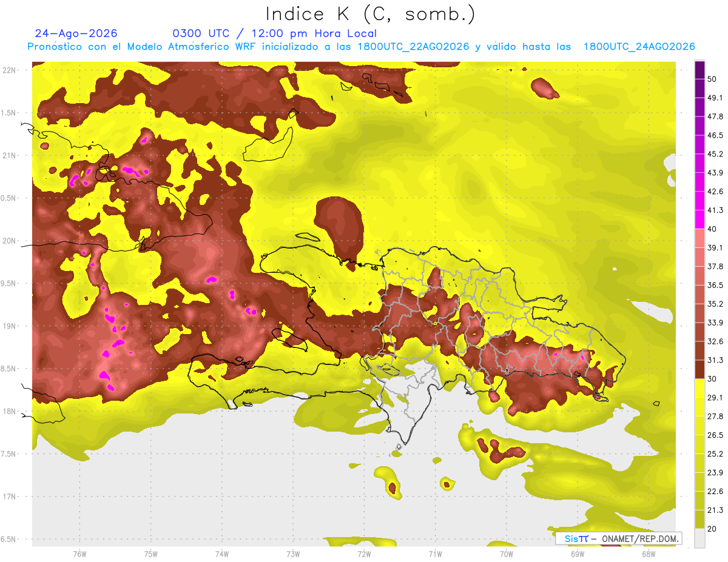The image size is (728, 562).
Task: Click legend value '46.5'
Action: coord(714,135)
